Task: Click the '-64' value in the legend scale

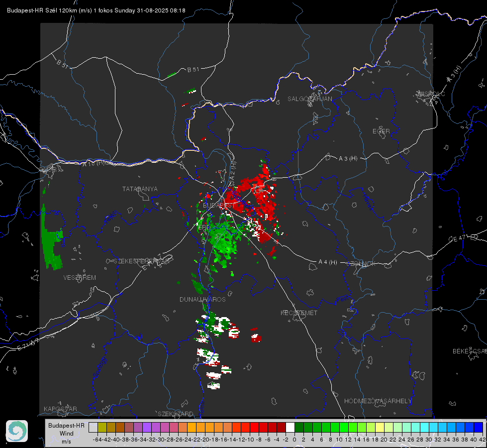Action: pyautogui.click(x=97, y=440)
